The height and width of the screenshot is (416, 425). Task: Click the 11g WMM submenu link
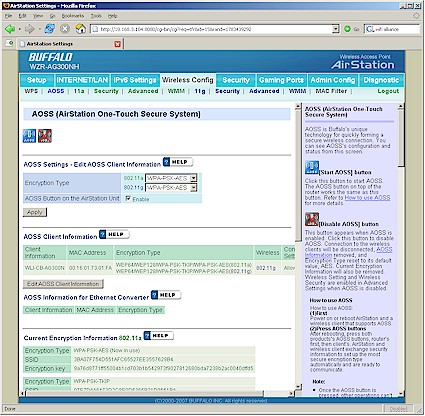297,91
